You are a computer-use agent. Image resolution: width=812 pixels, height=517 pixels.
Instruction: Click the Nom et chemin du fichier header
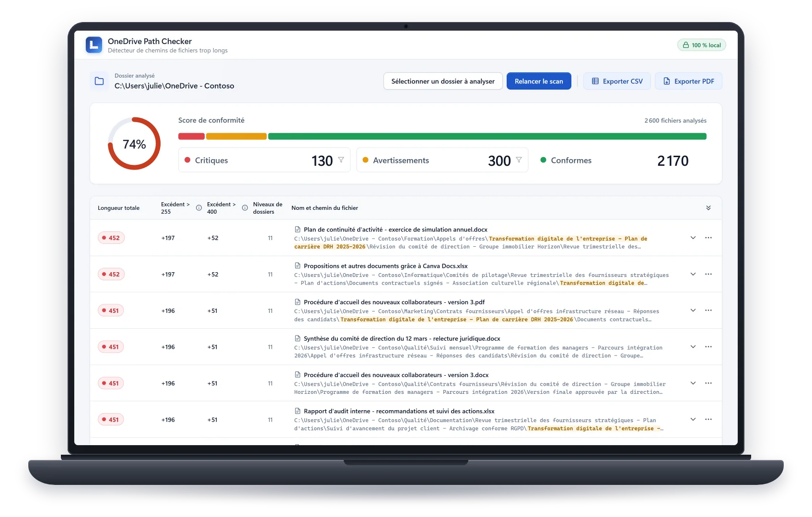pos(325,208)
